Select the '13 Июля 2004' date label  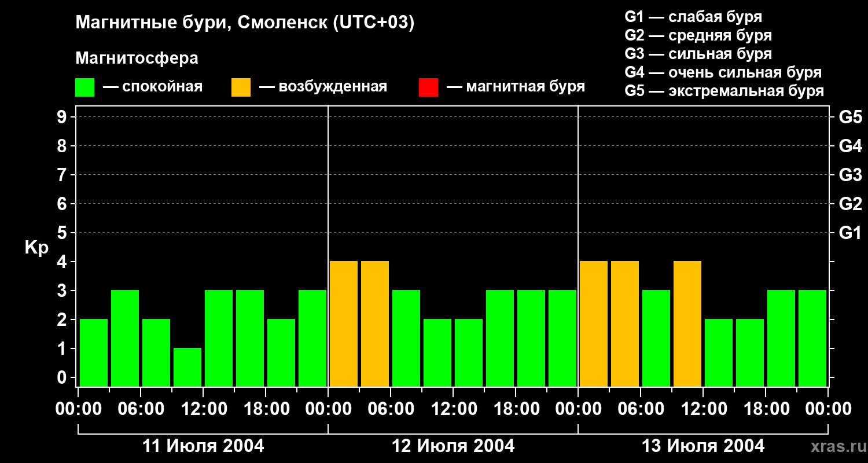(x=703, y=446)
